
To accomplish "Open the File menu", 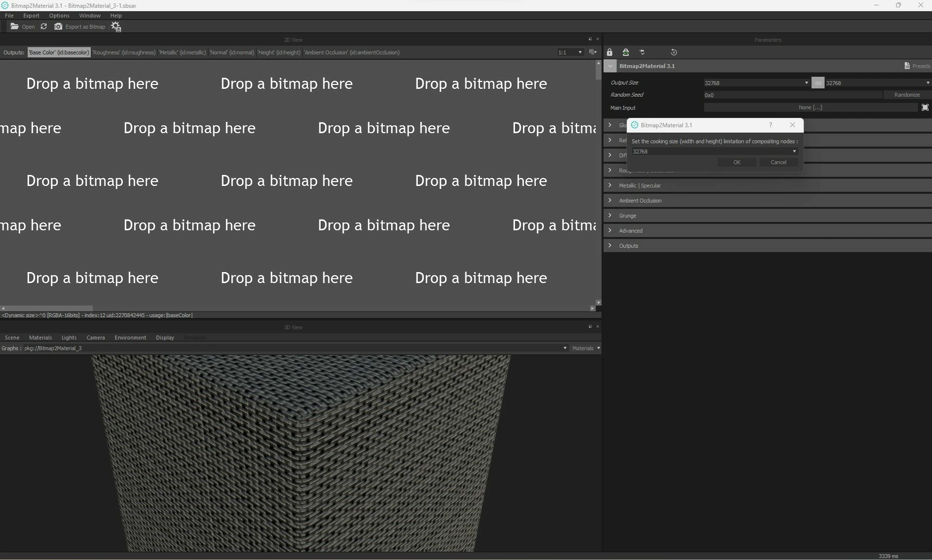I will coord(9,16).
